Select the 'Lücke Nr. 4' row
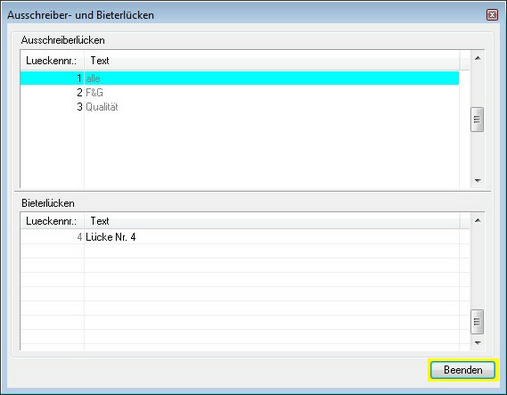The image size is (507, 395). [x=245, y=237]
